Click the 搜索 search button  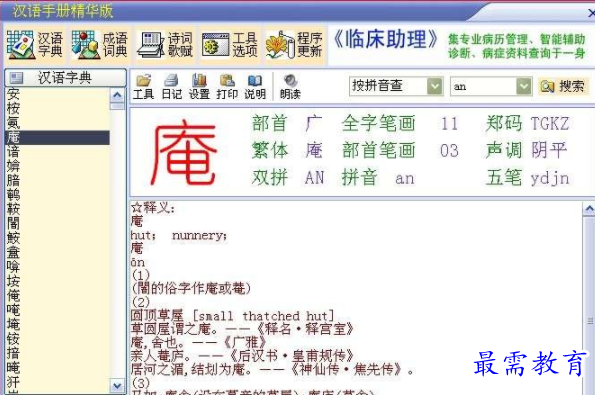point(563,87)
